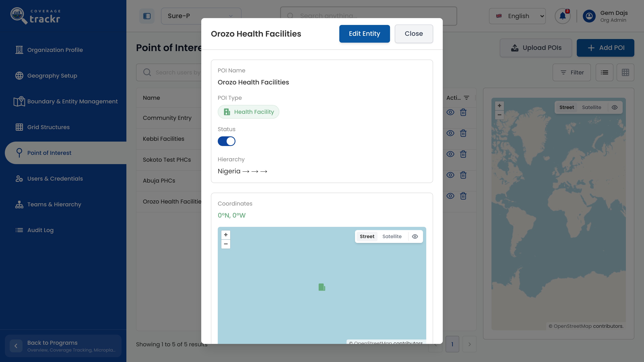Click the Coverage Trackr logo
The height and width of the screenshot is (362, 644).
(x=35, y=16)
